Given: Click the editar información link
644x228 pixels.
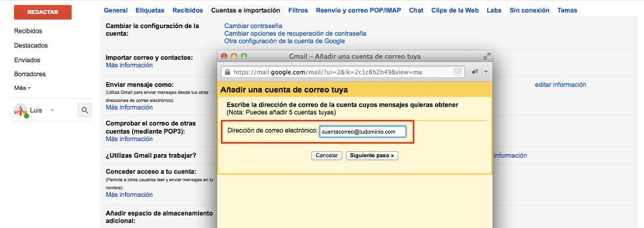Looking at the screenshot, I should pos(560,84).
